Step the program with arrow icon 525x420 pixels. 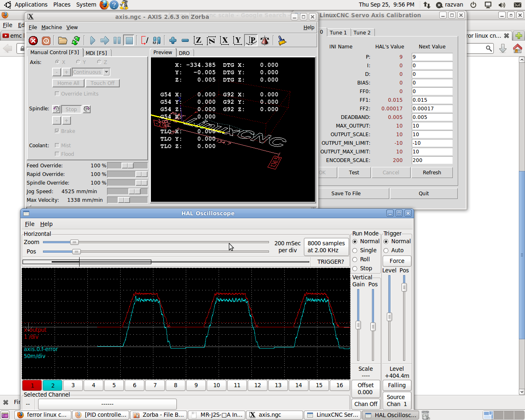[x=105, y=41]
